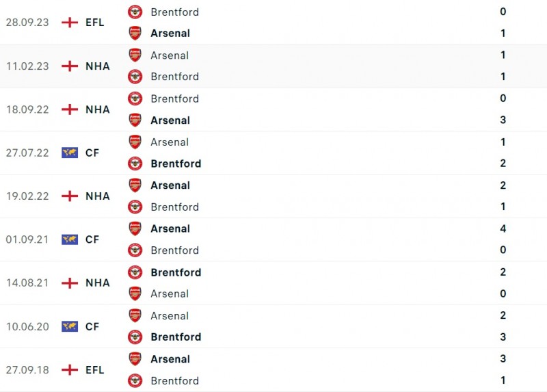Click Arsenal's score of 4 on 01.09.21
547x392 pixels.
pos(503,228)
